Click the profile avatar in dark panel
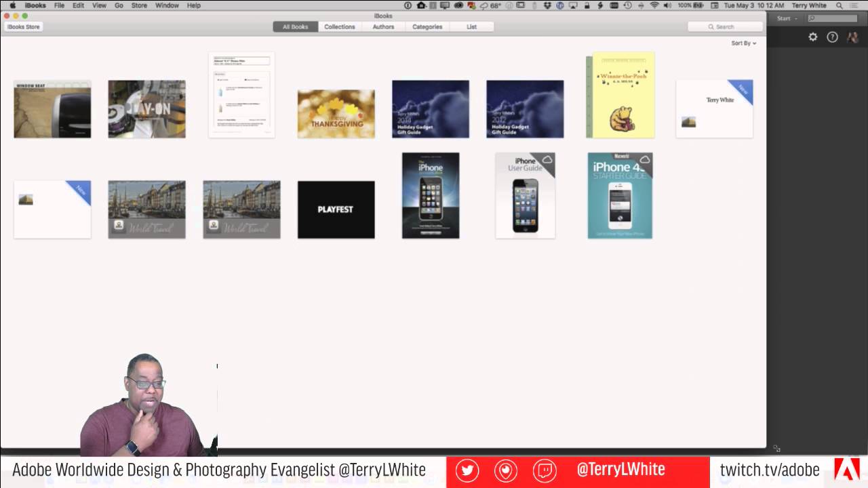 pos(852,37)
